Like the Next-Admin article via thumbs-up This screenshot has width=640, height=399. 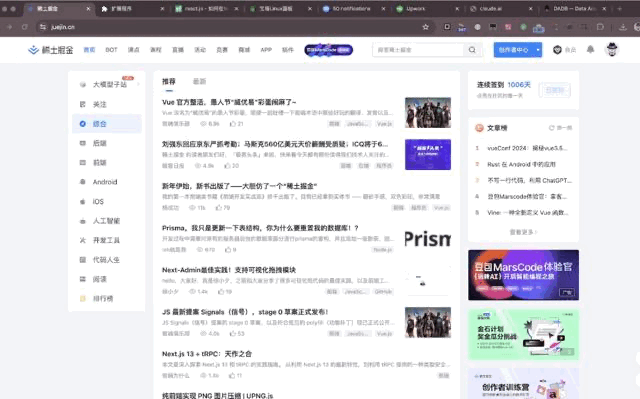pyautogui.click(x=221, y=291)
